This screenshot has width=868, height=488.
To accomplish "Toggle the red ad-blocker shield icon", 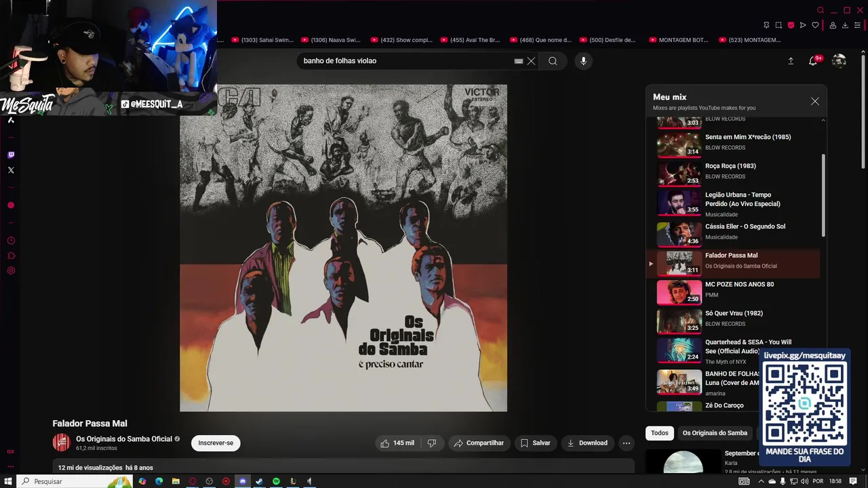I will pos(791,25).
